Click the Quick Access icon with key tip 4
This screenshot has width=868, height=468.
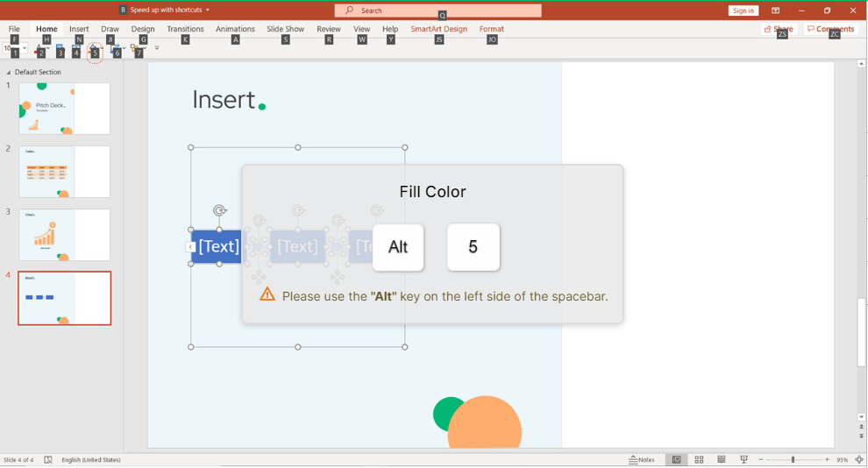pos(75,49)
